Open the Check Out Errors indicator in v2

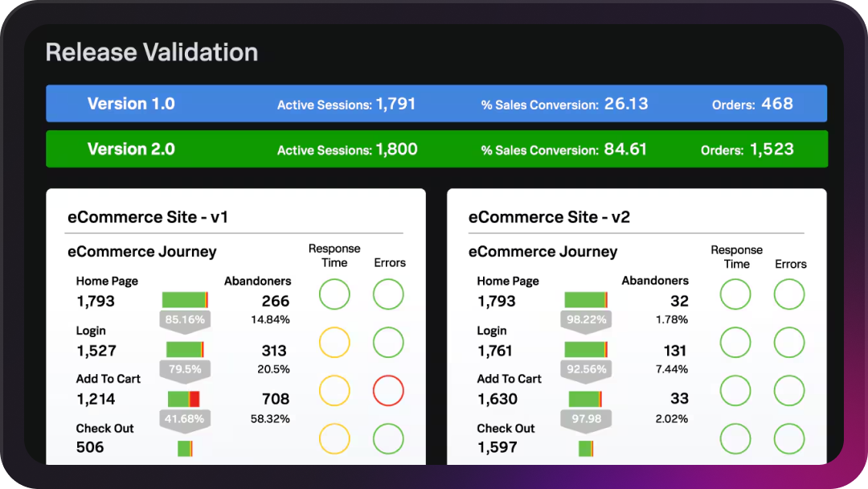tap(789, 438)
